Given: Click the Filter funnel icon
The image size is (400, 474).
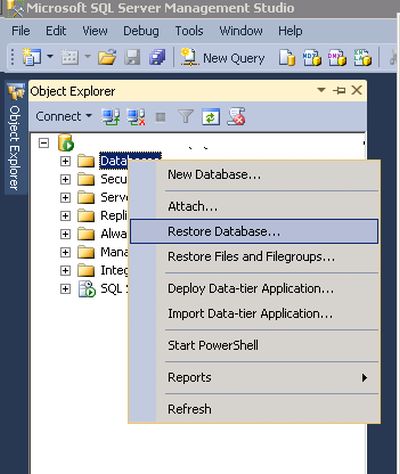Looking at the screenshot, I should (186, 117).
